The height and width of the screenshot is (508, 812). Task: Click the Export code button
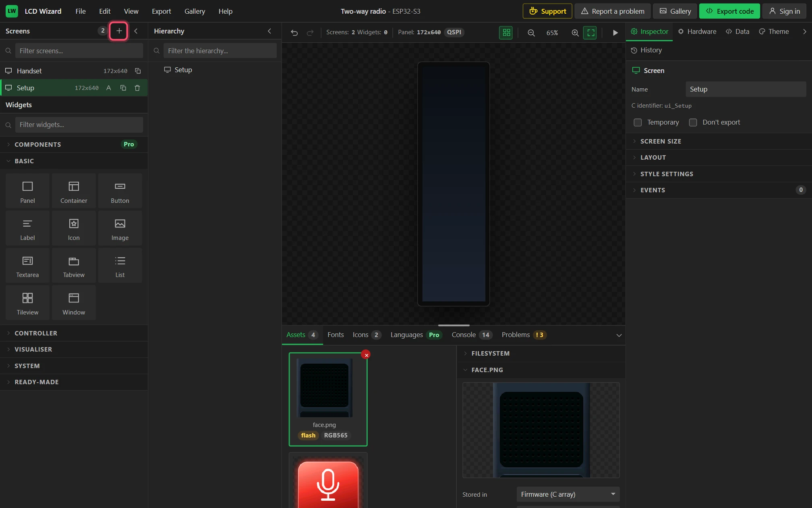tap(729, 11)
